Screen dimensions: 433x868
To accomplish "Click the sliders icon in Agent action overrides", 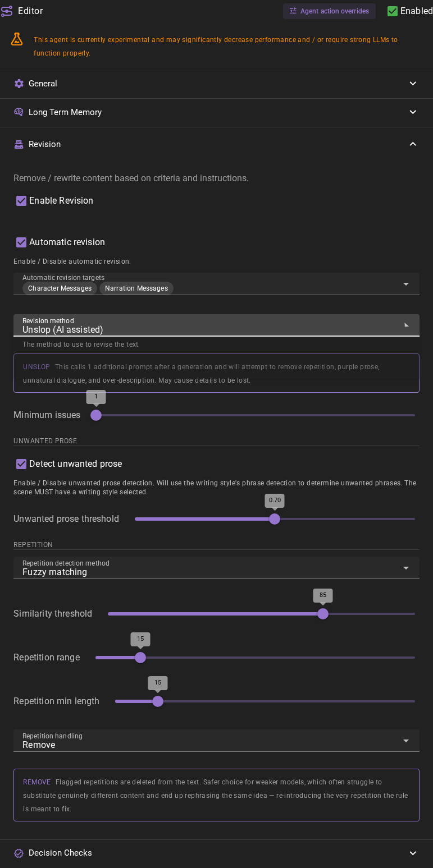I will pyautogui.click(x=293, y=11).
